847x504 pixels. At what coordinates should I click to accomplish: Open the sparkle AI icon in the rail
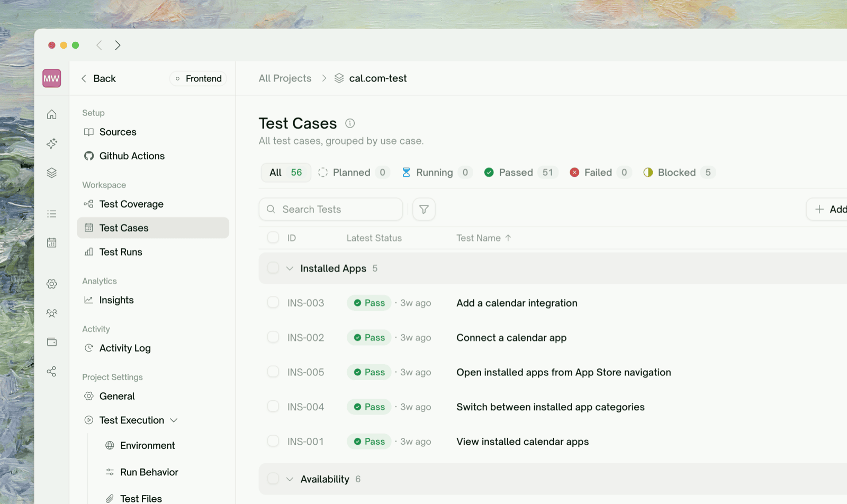tap(51, 143)
